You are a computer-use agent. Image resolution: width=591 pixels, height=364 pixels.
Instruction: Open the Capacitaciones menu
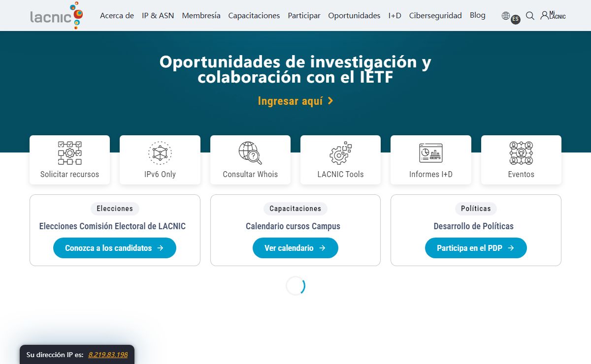254,16
